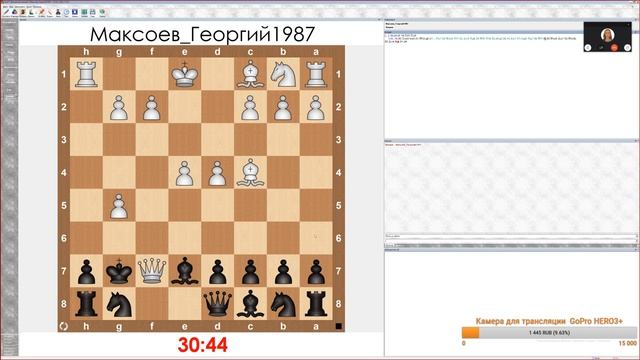Select the white rook on h1
This screenshot has height=360, width=640.
(86, 74)
